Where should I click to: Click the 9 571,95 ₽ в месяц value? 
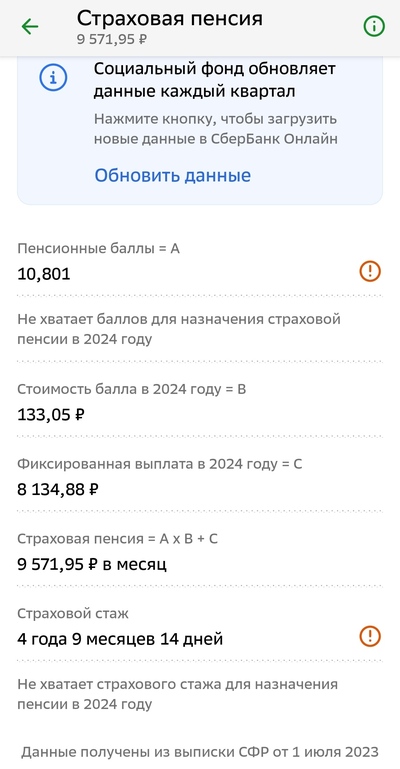coord(92,564)
